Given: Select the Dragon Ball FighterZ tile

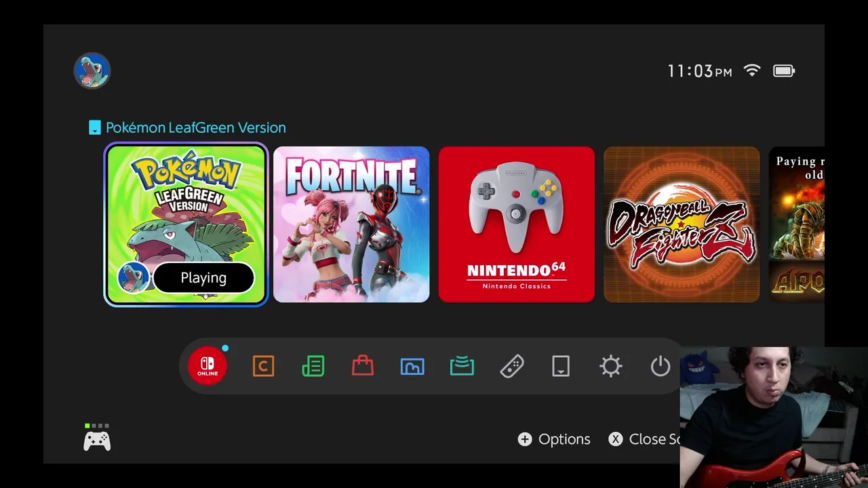Looking at the screenshot, I should 682,224.
